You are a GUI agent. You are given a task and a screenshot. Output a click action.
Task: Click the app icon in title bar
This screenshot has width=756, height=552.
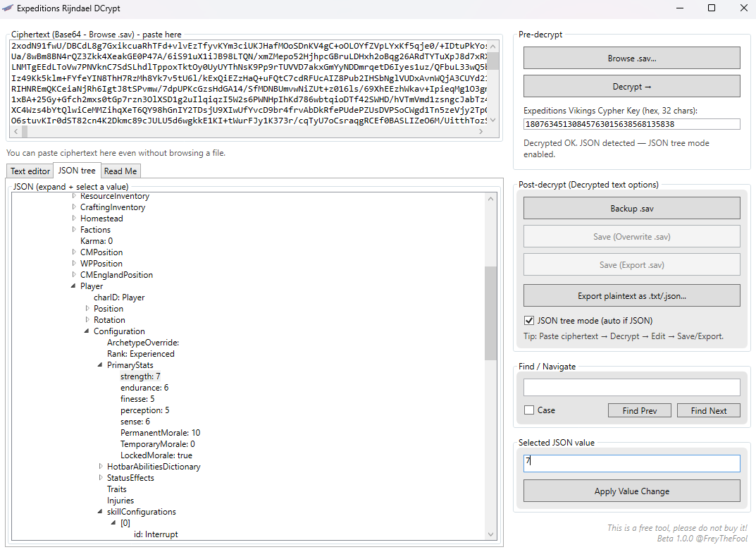[8, 8]
